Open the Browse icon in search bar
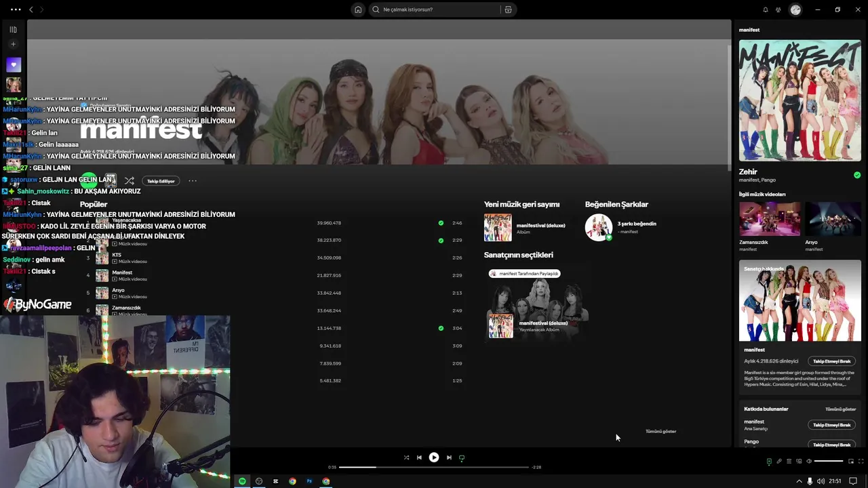Screen dimensions: 868x488 pyautogui.click(x=508, y=9)
